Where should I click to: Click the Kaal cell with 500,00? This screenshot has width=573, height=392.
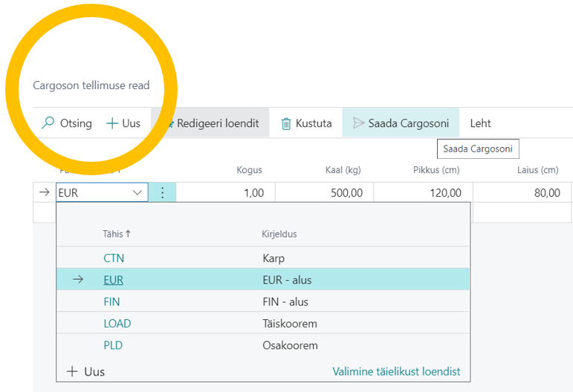325,192
